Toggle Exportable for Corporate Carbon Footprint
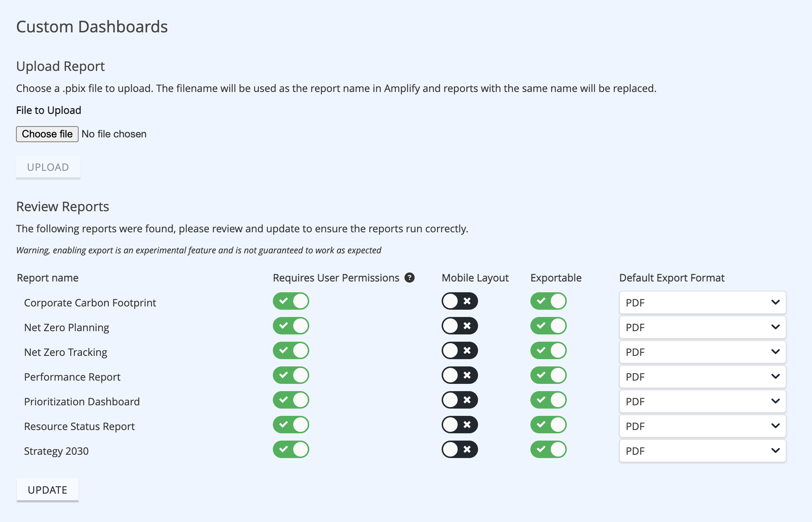Viewport: 812px width, 522px height. pyautogui.click(x=549, y=301)
